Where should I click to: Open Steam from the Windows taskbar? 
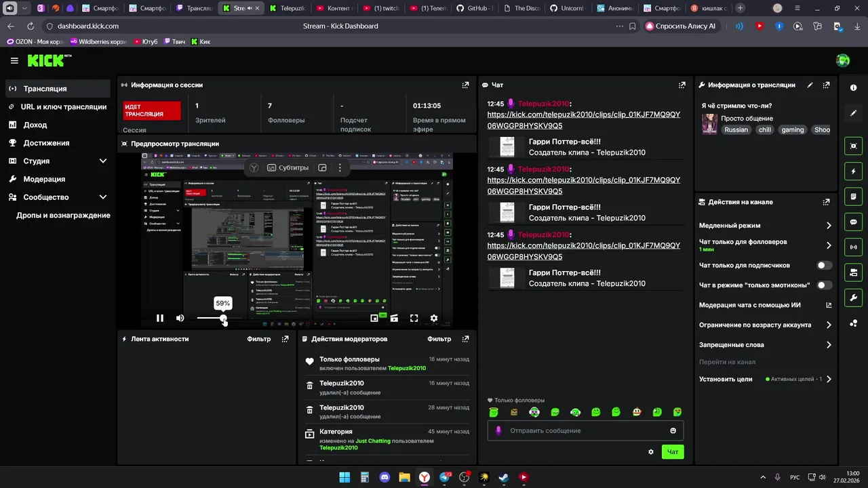point(504,477)
